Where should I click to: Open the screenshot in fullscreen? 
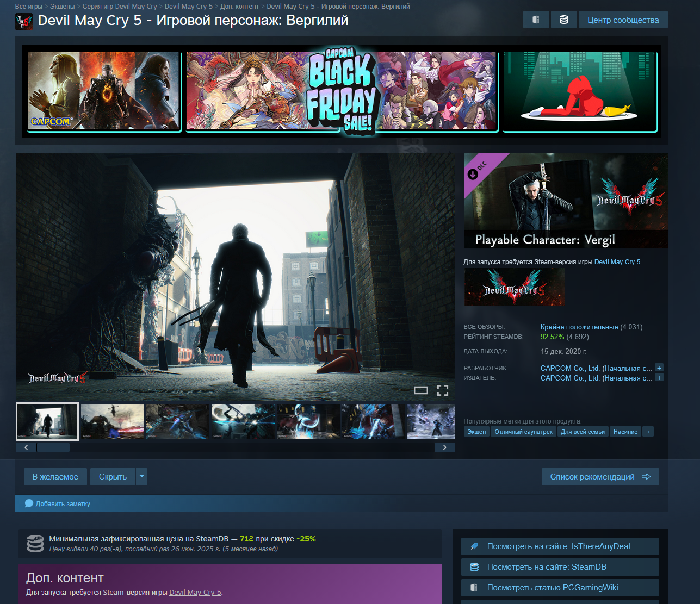click(x=443, y=390)
